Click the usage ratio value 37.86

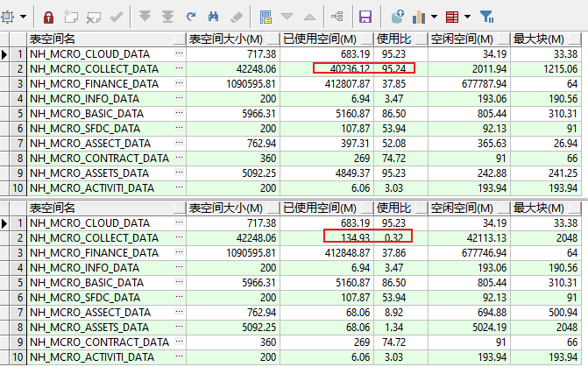[x=393, y=253]
